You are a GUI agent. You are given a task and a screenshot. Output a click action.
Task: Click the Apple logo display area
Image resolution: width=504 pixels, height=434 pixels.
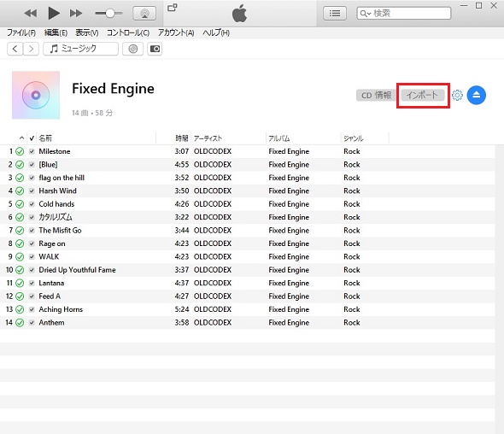[x=240, y=14]
